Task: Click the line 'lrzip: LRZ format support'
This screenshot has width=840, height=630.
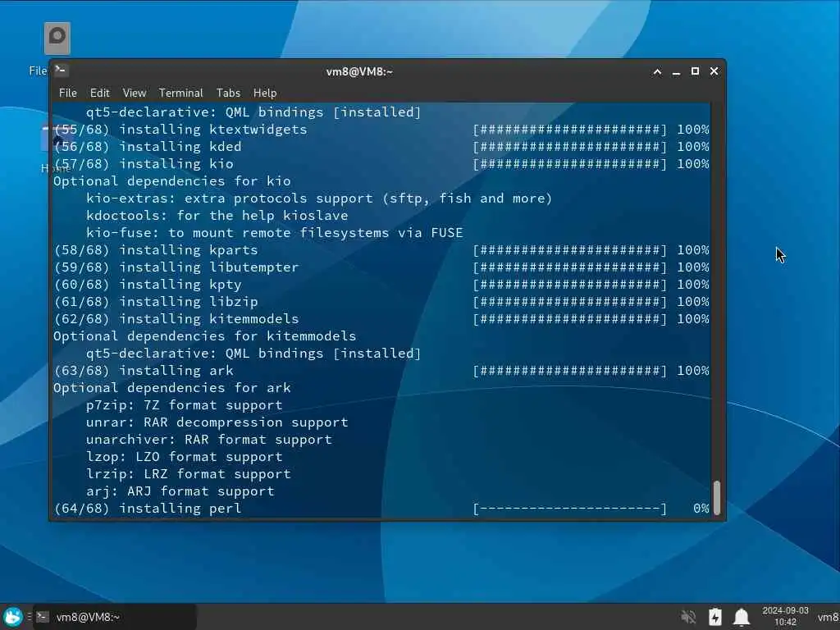Action: tap(189, 474)
